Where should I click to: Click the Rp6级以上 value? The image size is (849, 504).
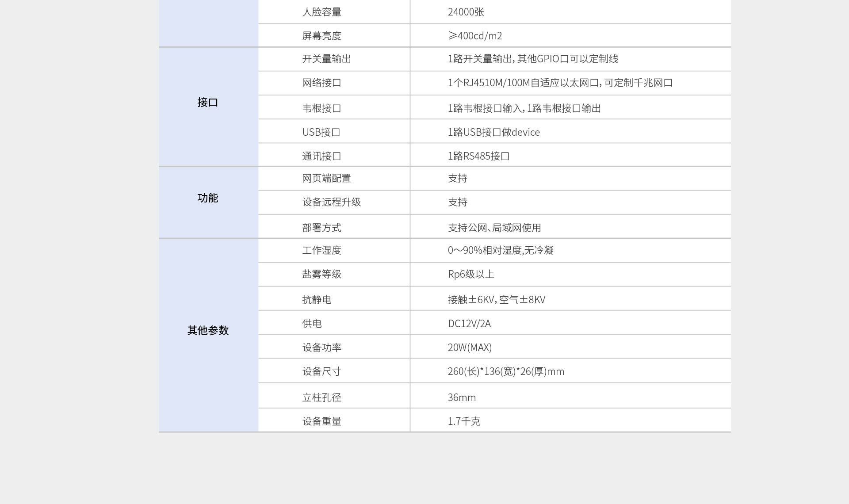[x=471, y=274]
